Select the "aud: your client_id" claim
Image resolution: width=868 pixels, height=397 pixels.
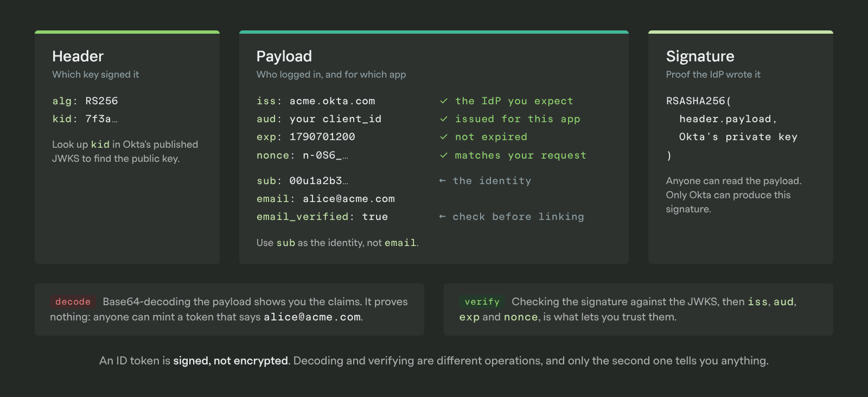(319, 119)
